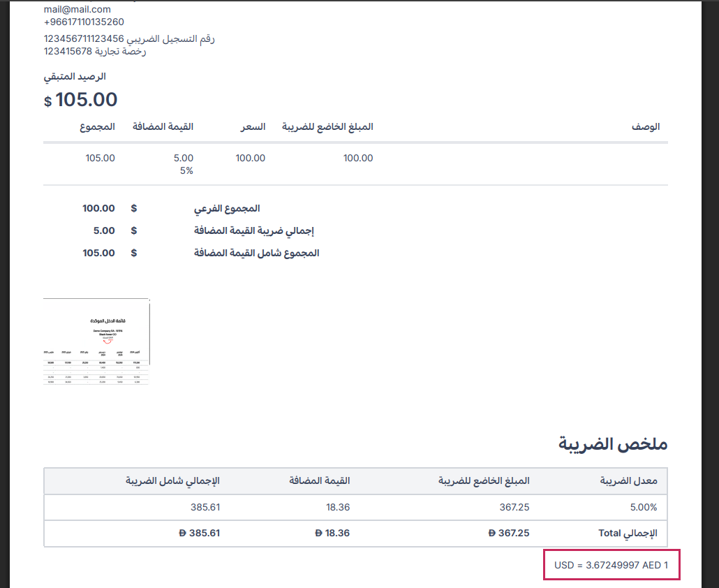
Task: Click the phone number +96617110135260
Action: coord(84,22)
